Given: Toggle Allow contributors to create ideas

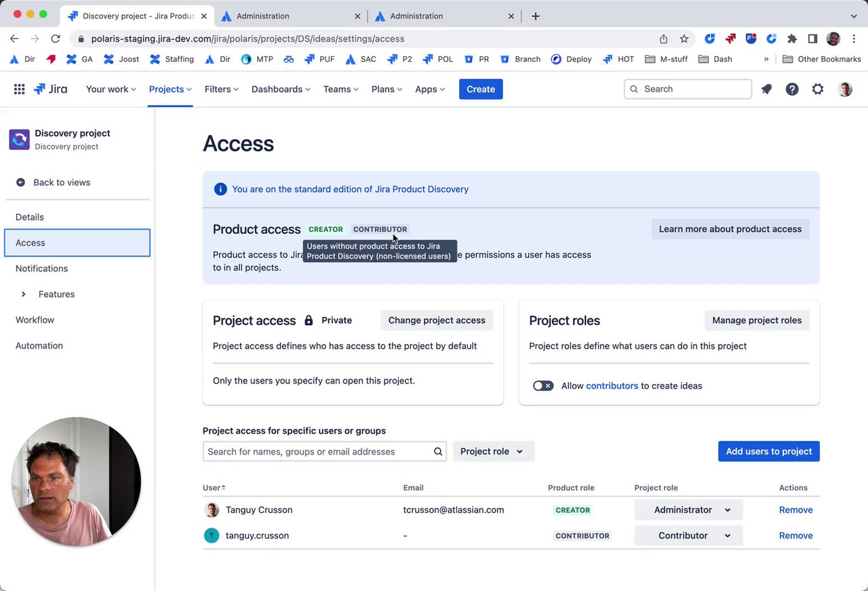Looking at the screenshot, I should tap(543, 386).
